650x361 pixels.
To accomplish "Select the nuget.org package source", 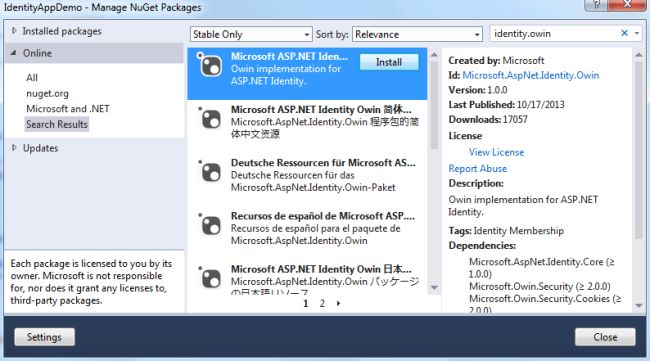I will 47,94.
